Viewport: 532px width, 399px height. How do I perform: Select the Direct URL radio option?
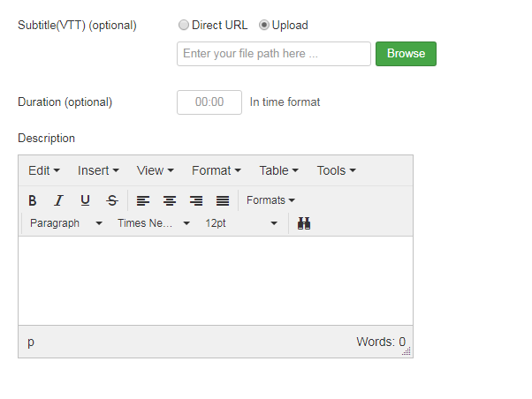pyautogui.click(x=184, y=26)
